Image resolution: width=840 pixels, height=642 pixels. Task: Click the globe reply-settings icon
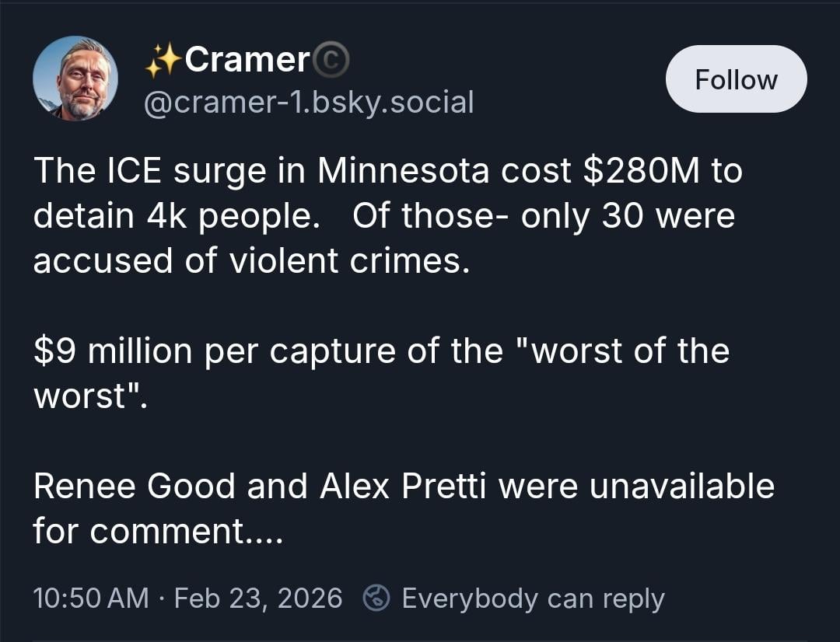pos(377,598)
